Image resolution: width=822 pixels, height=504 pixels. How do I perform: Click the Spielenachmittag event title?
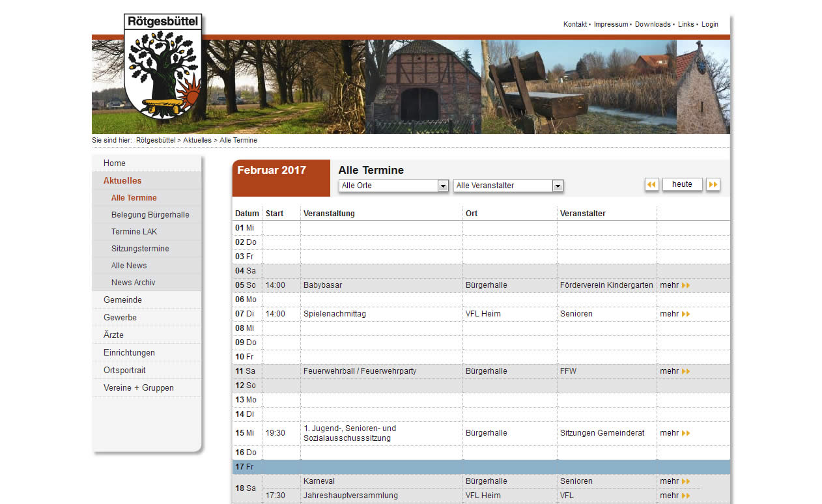coord(335,314)
